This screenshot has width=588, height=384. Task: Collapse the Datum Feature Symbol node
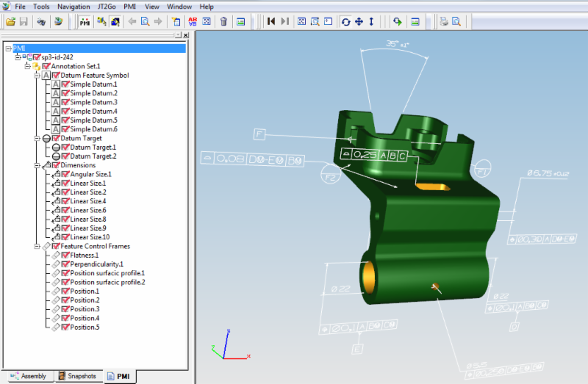(x=36, y=75)
